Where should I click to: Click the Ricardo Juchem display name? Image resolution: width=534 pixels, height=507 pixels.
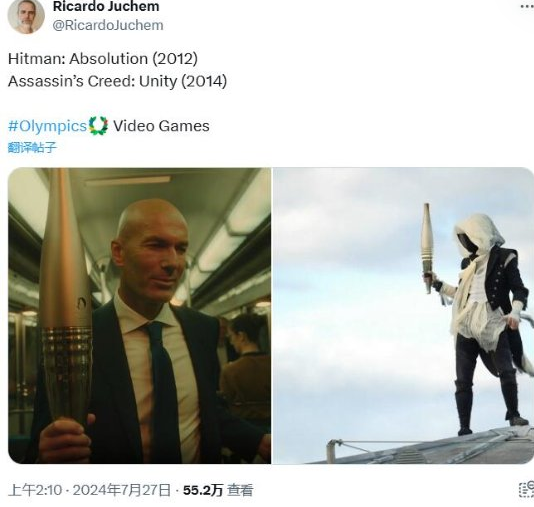[106, 6]
